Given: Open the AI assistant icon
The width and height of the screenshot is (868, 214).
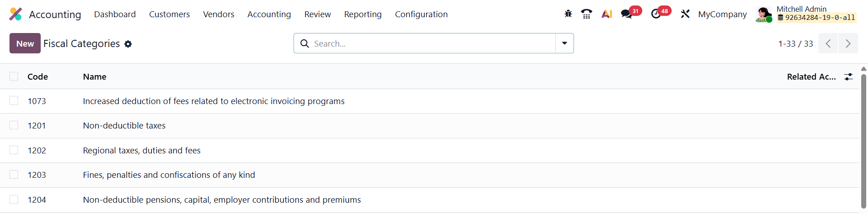Looking at the screenshot, I should click(x=607, y=14).
